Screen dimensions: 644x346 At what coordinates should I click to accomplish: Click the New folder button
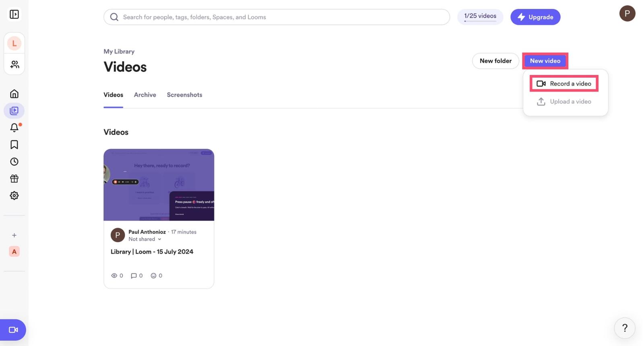(x=495, y=61)
